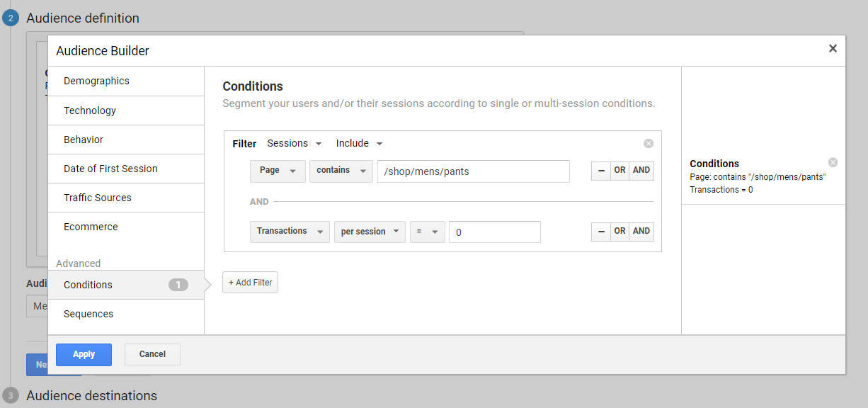Screen dimensions: 868x408
Task: Remove the filter with the gray X icon
Action: [648, 144]
